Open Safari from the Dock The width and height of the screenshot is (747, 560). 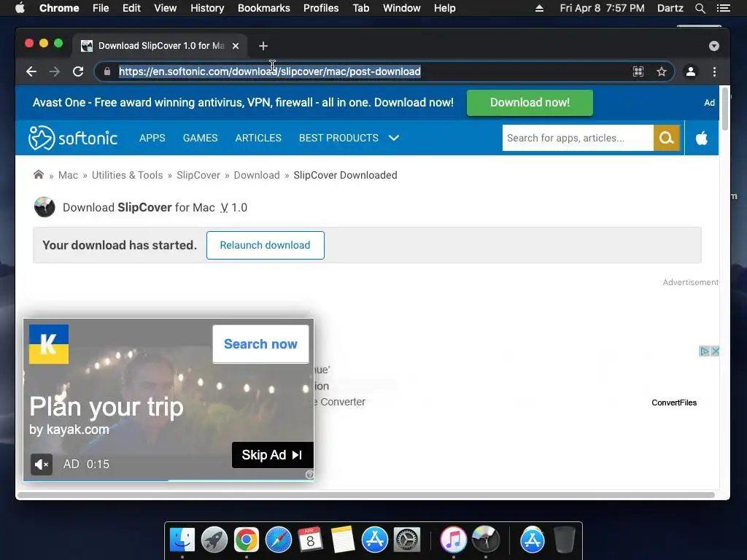tap(278, 540)
